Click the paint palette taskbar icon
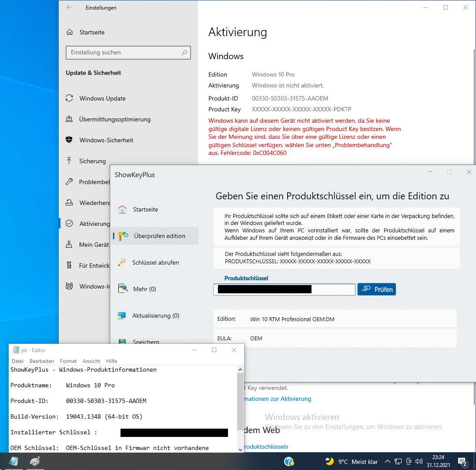This screenshot has width=476, height=470. coord(35,461)
